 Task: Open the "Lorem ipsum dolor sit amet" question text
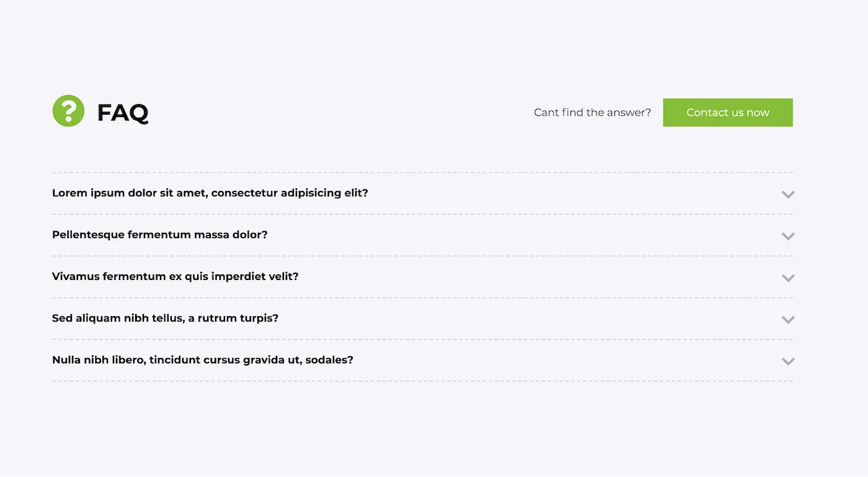[210, 193]
